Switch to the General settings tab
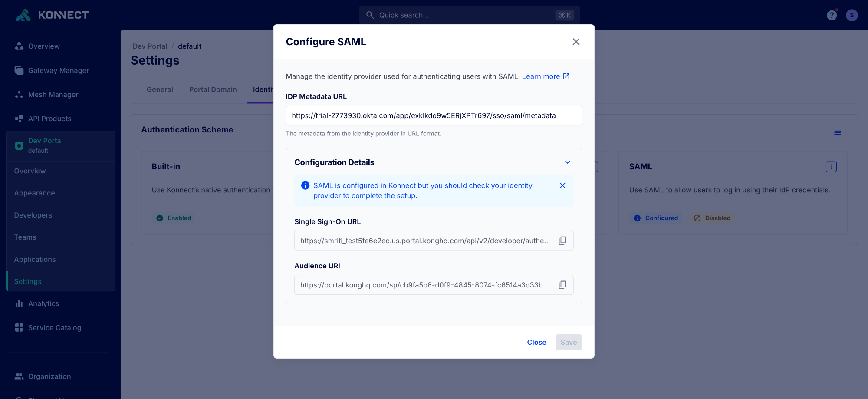868x399 pixels. [160, 89]
